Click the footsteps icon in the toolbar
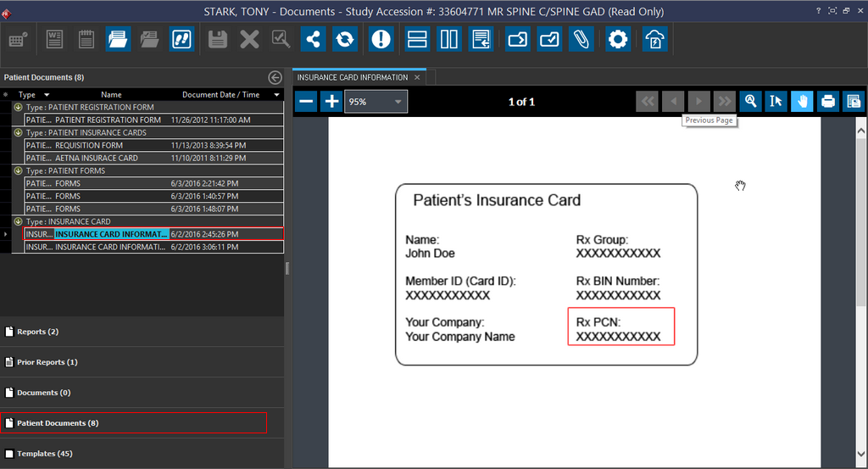Viewport: 868px width, 469px height. click(x=181, y=39)
